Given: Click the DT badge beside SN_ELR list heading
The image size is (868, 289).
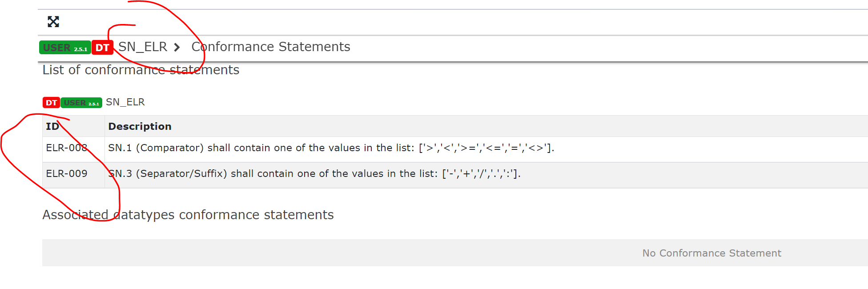Looking at the screenshot, I should [x=51, y=102].
